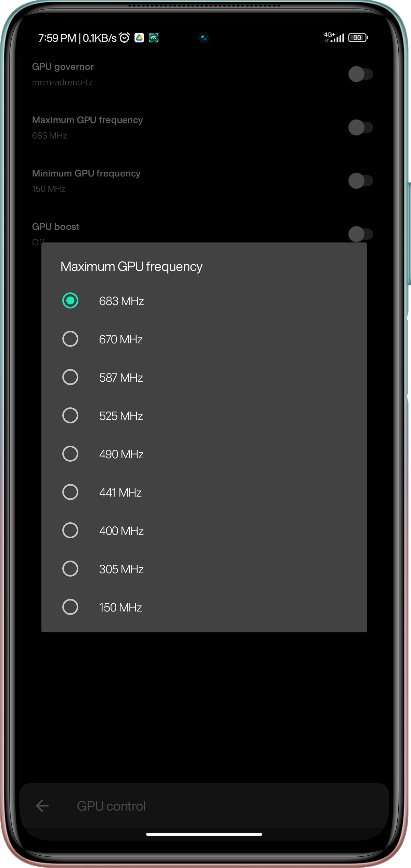The image size is (411, 868).
Task: Pick the 490 MHz frequency
Action: point(204,454)
